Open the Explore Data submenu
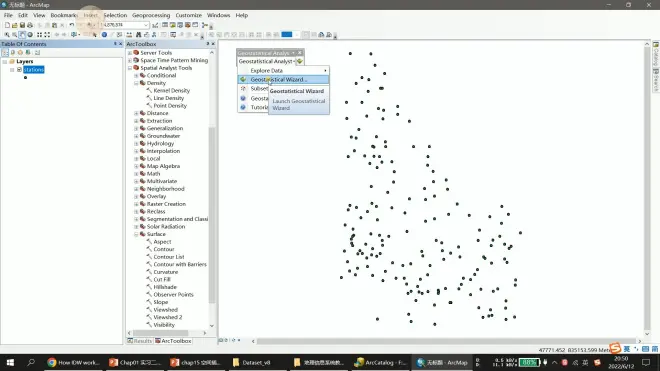The width and height of the screenshot is (660, 371). point(283,71)
